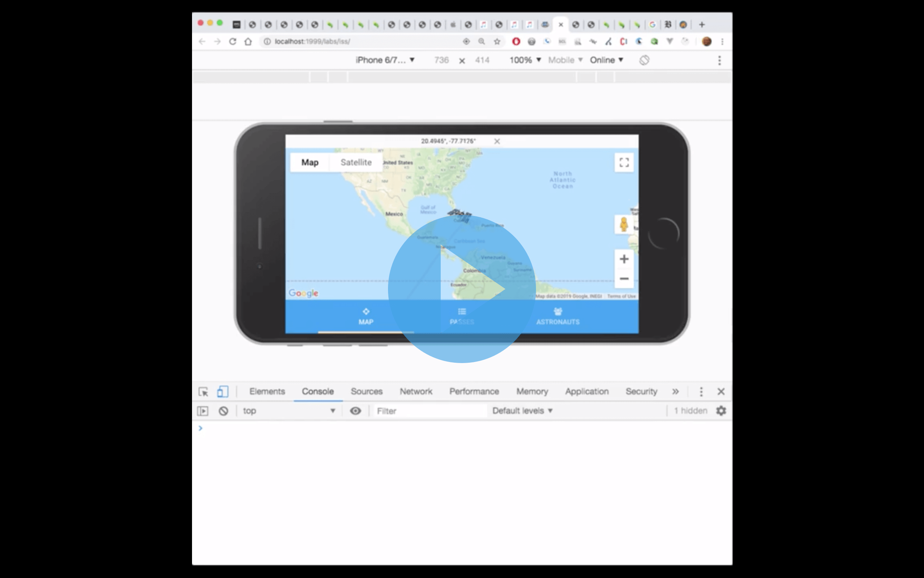The width and height of the screenshot is (924, 578).
Task: Open the user profile avatar
Action: [706, 41]
